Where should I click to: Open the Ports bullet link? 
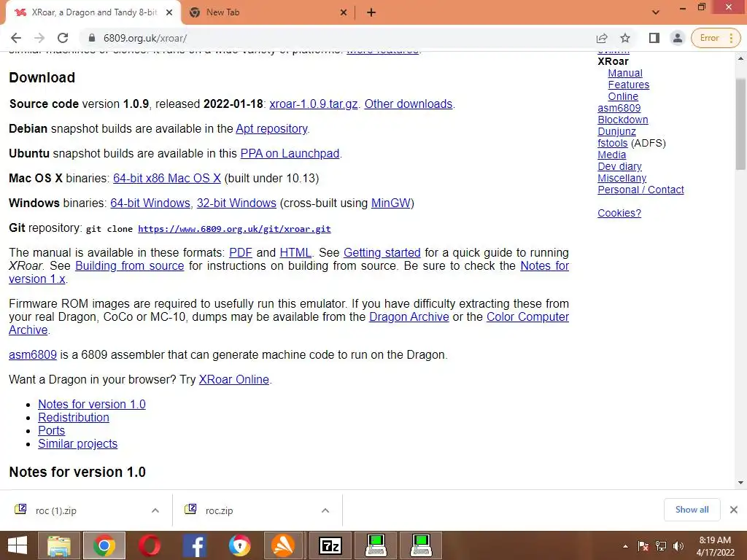click(x=52, y=430)
